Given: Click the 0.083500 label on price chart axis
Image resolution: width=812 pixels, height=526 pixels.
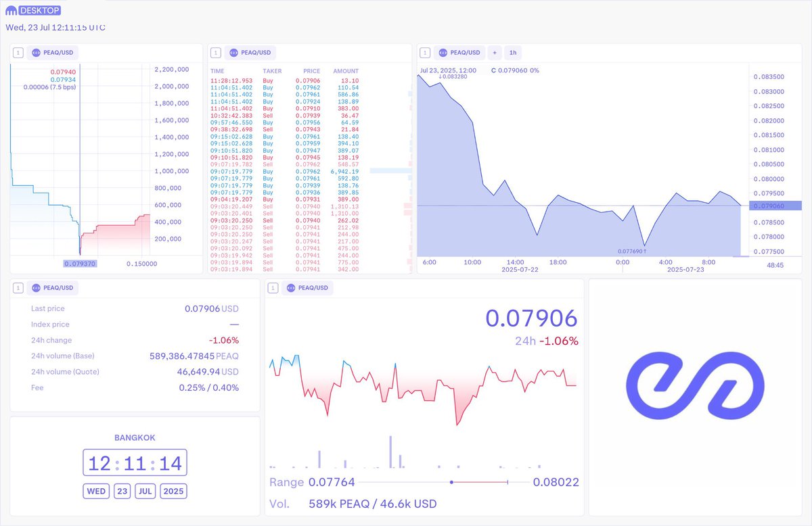Looking at the screenshot, I should point(769,77).
